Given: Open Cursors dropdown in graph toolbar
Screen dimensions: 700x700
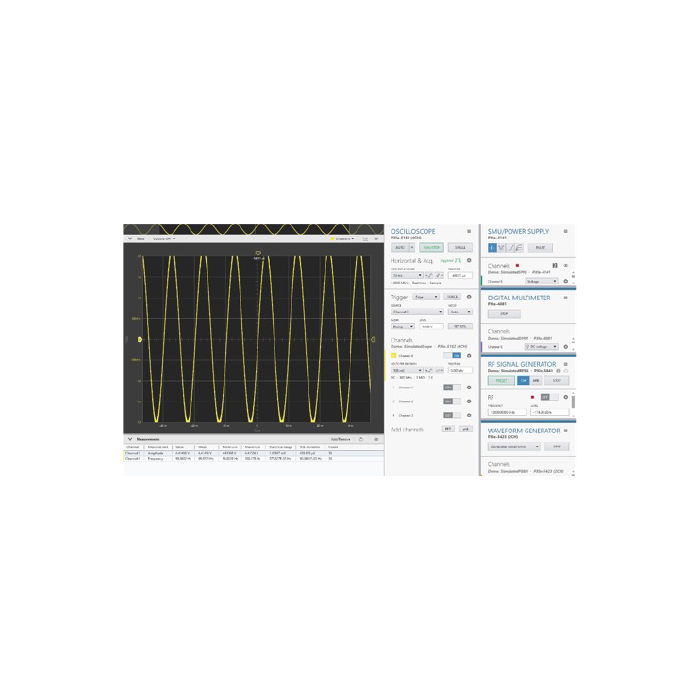Looking at the screenshot, I should tap(164, 239).
